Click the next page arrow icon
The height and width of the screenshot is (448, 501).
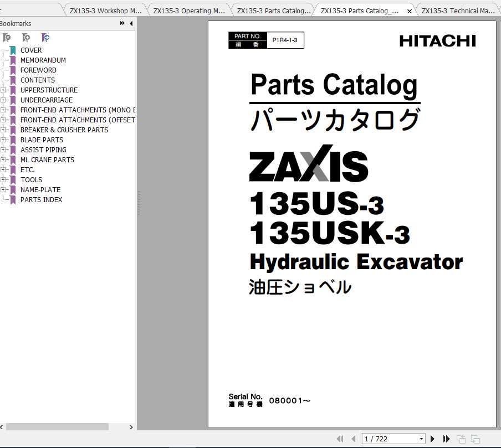(x=432, y=439)
